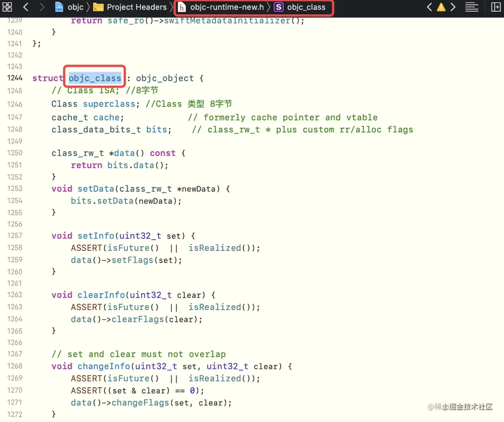The image size is (504, 422).
Task: Click 'data()->changeFlags(set, clear);' line
Action: point(151,403)
